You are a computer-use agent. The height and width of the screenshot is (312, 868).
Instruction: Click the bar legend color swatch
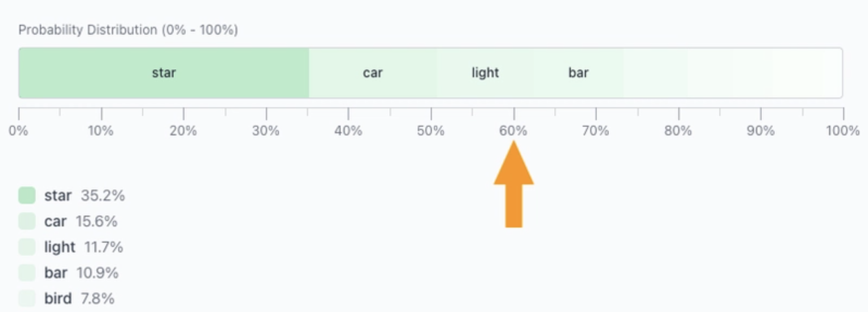pos(27,272)
